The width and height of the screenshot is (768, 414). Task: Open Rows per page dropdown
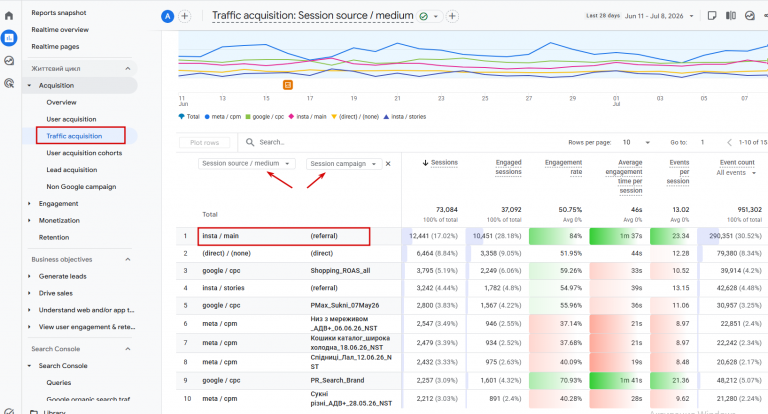tap(636, 142)
